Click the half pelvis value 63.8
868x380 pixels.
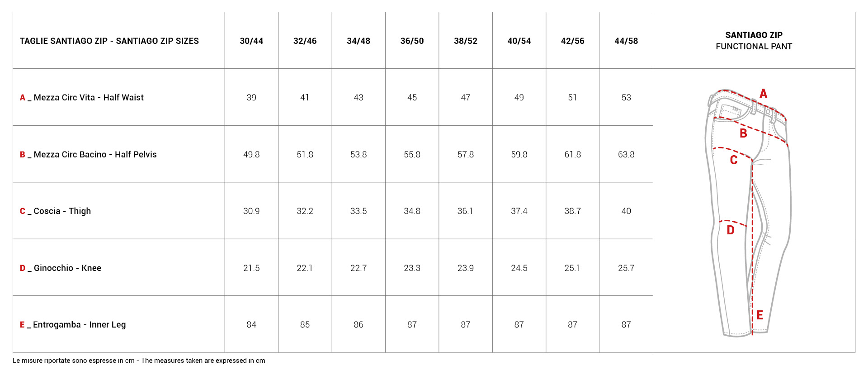click(626, 154)
